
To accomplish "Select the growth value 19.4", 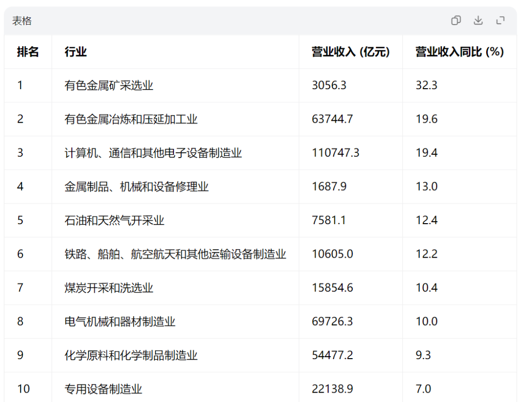I will coord(427,153).
